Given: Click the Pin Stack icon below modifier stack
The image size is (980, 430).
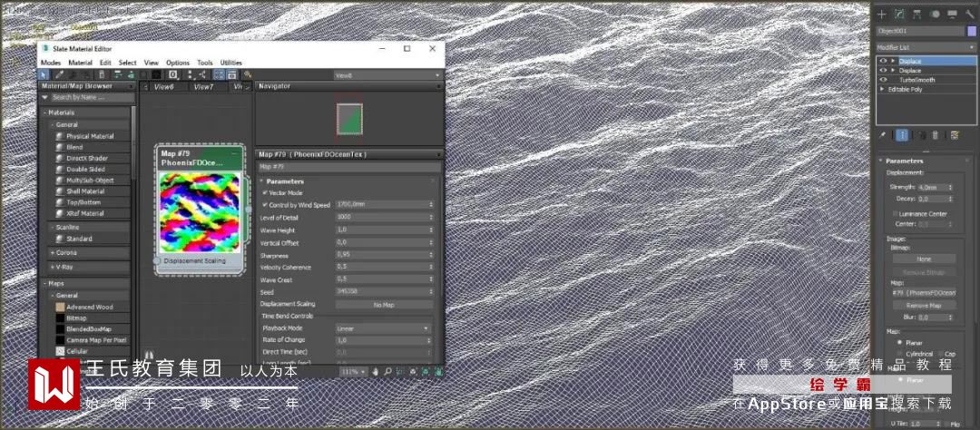Looking at the screenshot, I should coord(883,135).
